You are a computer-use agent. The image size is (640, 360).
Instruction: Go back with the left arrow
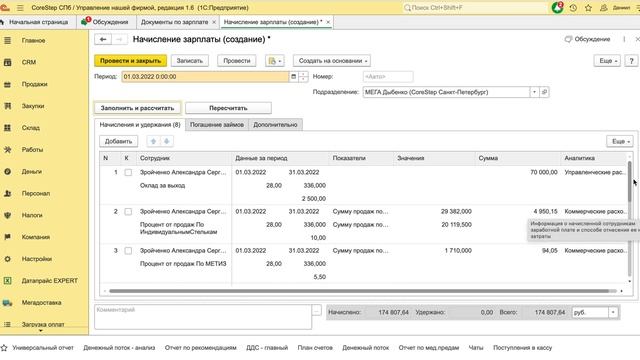click(103, 39)
